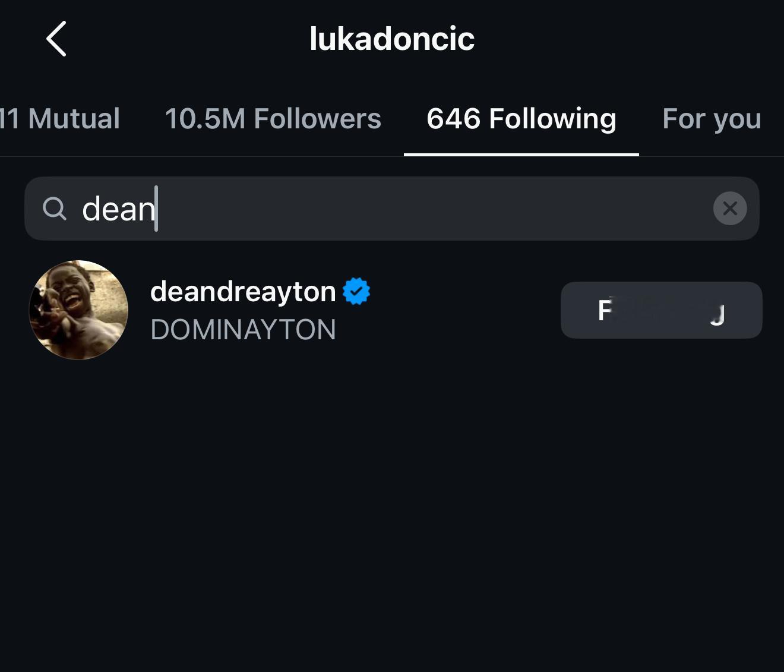Select the 646 Following tab
784x672 pixels.
tap(521, 118)
